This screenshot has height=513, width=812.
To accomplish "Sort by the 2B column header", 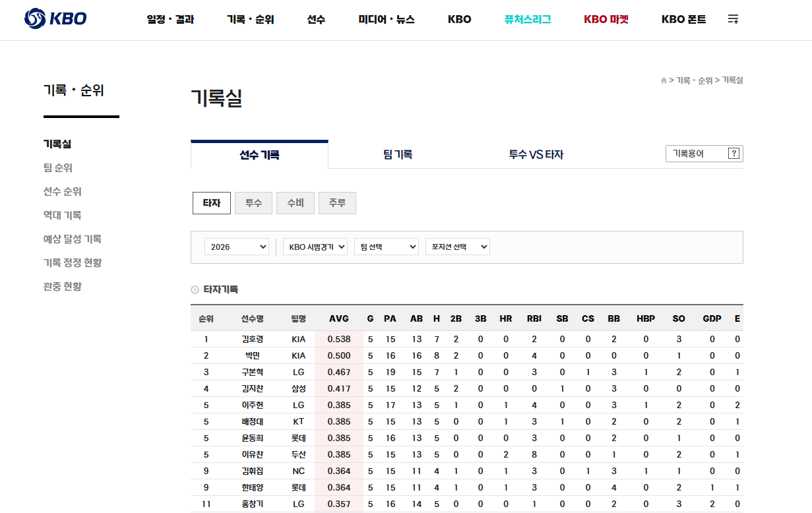I will coord(456,318).
